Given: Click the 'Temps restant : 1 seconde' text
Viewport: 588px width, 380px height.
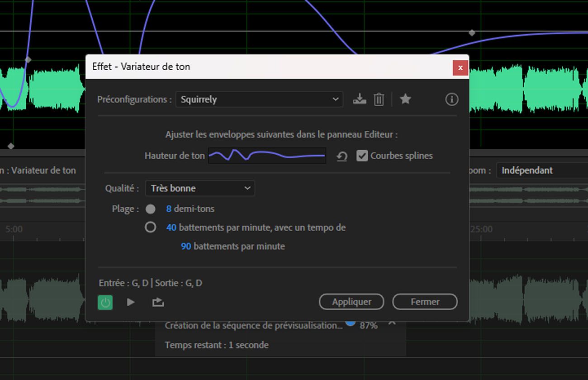Looking at the screenshot, I should click(217, 345).
